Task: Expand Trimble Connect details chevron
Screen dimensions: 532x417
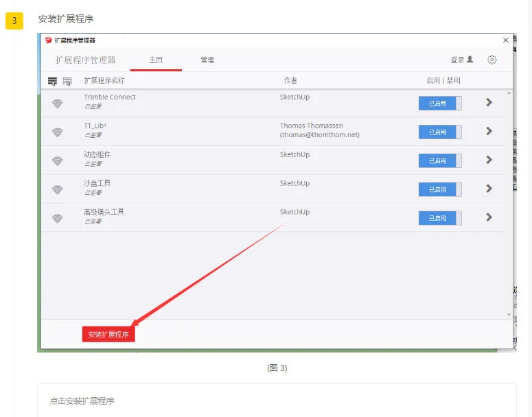Action: click(489, 102)
